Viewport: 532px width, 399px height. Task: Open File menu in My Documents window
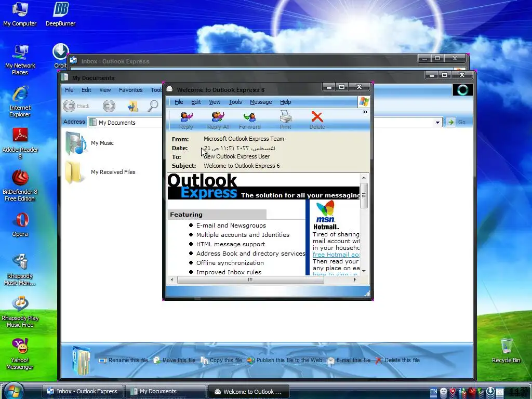(69, 90)
